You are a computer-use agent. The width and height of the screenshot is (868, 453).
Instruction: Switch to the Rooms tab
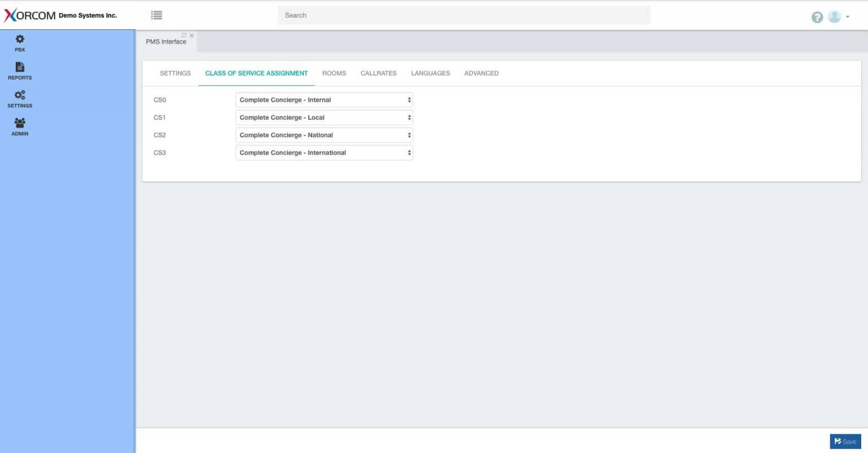(334, 73)
